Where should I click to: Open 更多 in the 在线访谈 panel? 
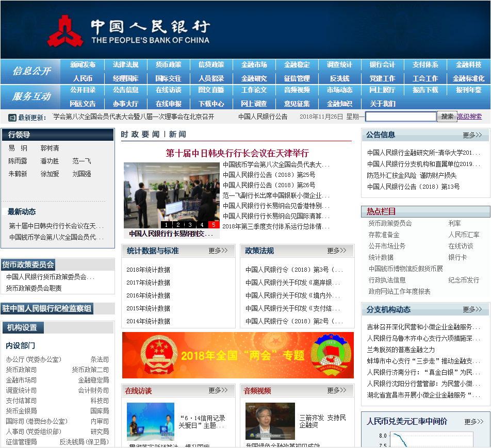click(x=218, y=391)
